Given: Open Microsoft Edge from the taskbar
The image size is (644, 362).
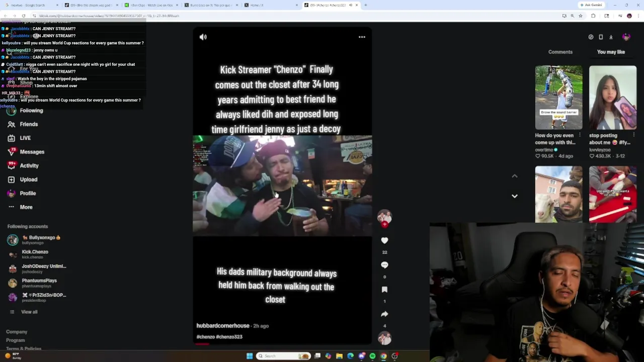Looking at the screenshot, I should coord(351,356).
